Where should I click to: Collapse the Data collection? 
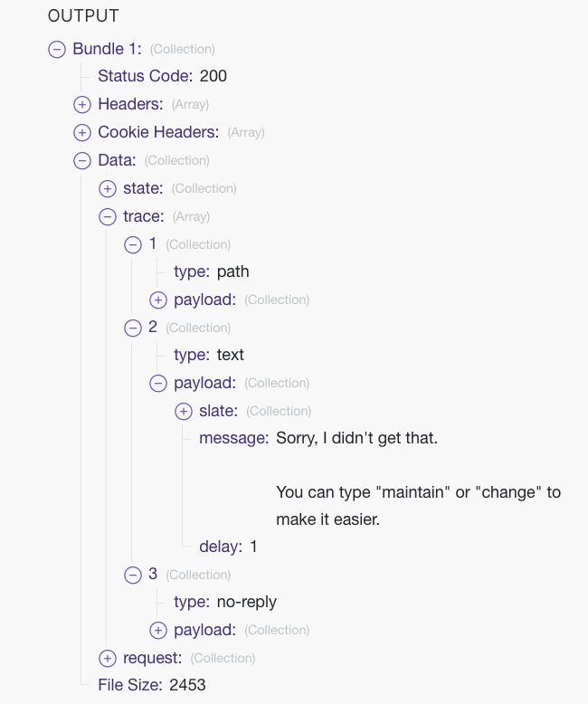82,161
